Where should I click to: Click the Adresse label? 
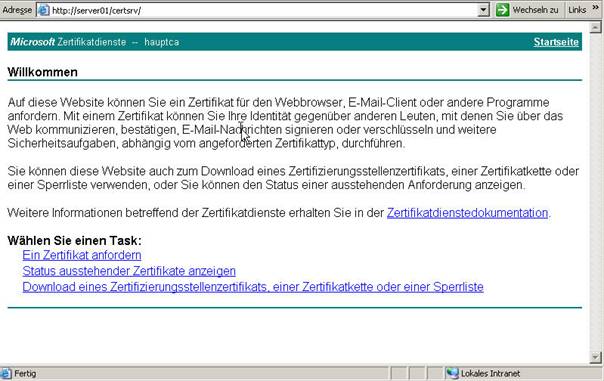[x=17, y=10]
